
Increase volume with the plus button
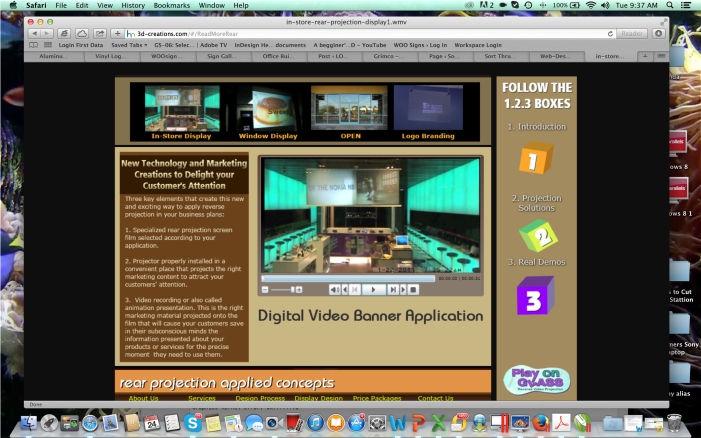[x=299, y=290]
